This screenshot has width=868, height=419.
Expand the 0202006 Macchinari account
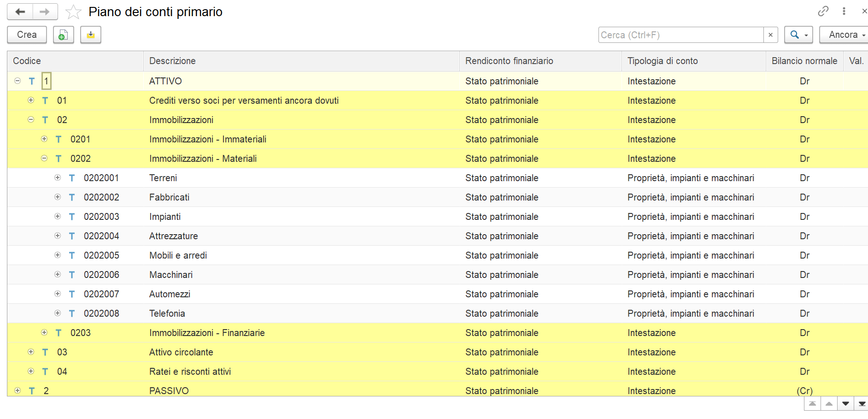coord(58,274)
